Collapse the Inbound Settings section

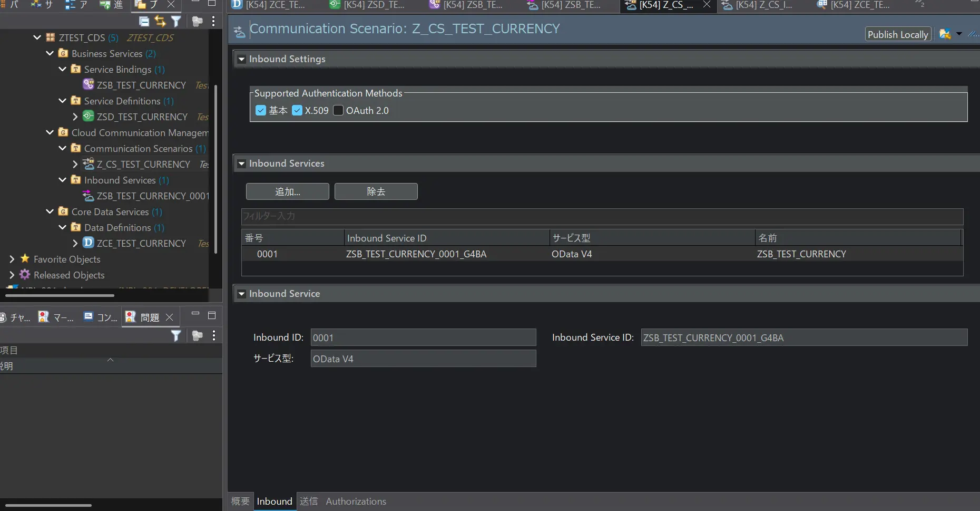coord(241,59)
